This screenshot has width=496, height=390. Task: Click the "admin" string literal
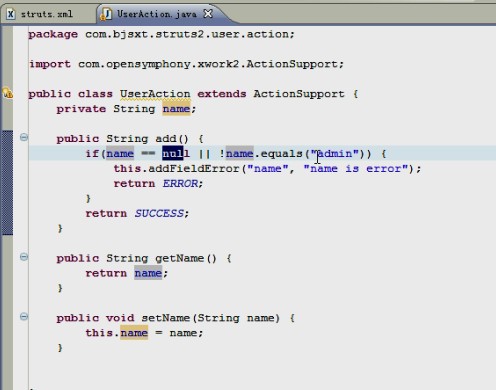coord(335,154)
